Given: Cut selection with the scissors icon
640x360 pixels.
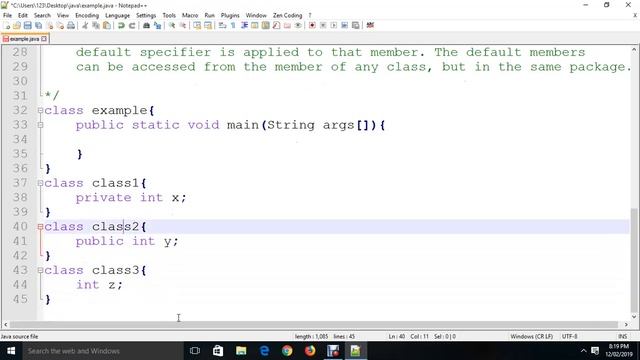Looking at the screenshot, I should pyautogui.click(x=85, y=25).
